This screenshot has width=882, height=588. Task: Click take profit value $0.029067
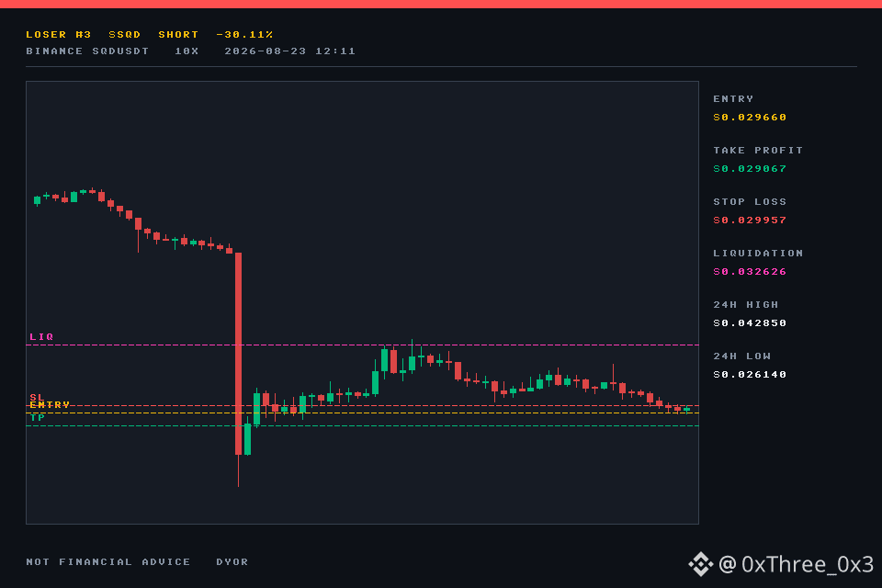coord(750,169)
